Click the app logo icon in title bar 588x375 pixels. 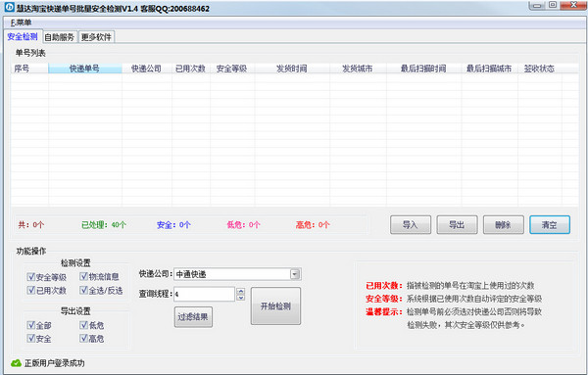[10, 7]
